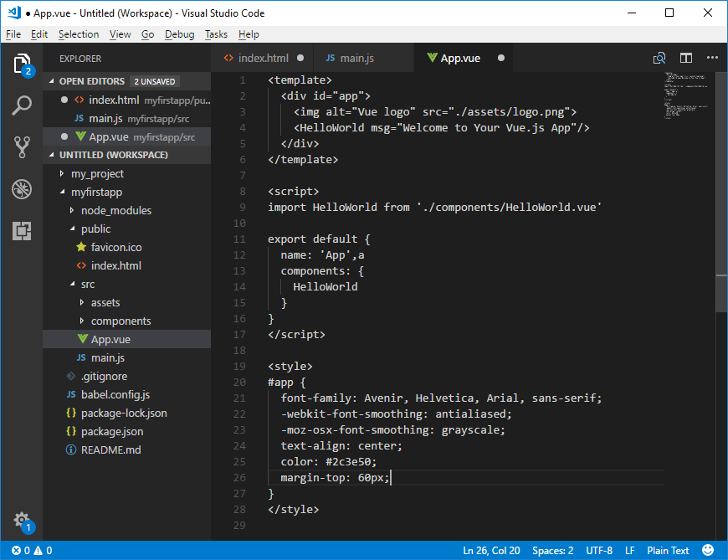Switch to the main.js editor tab
The image size is (728, 560).
(363, 58)
